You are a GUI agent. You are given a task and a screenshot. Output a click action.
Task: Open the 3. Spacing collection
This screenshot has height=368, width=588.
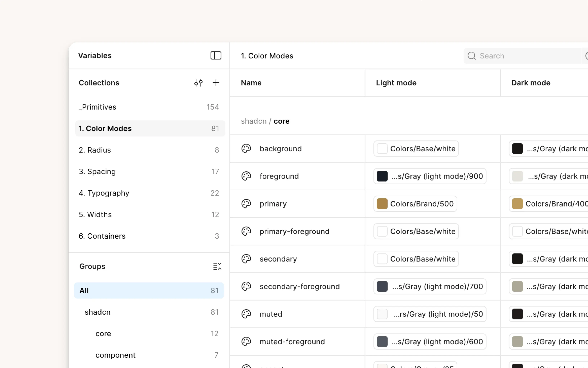pyautogui.click(x=150, y=171)
